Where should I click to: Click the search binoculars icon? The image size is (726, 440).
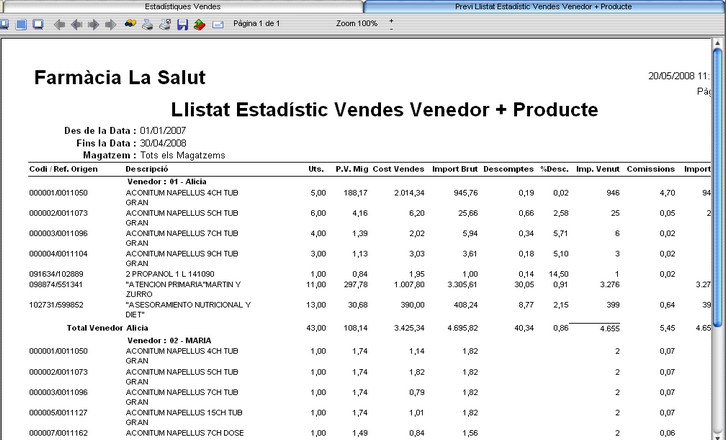130,24
